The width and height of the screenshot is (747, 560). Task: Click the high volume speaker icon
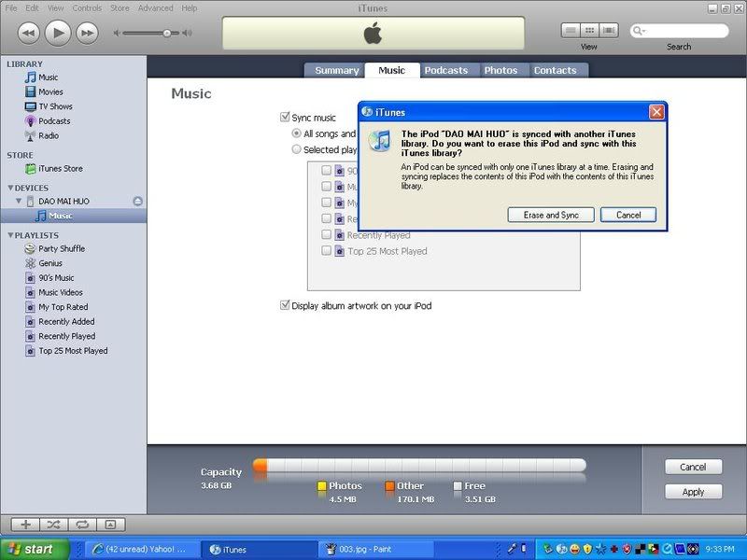pos(188,33)
